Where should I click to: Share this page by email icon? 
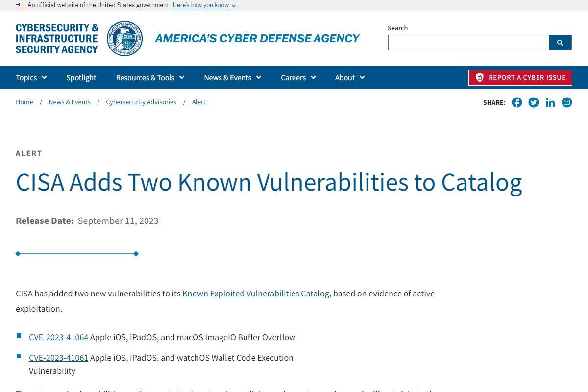(567, 102)
